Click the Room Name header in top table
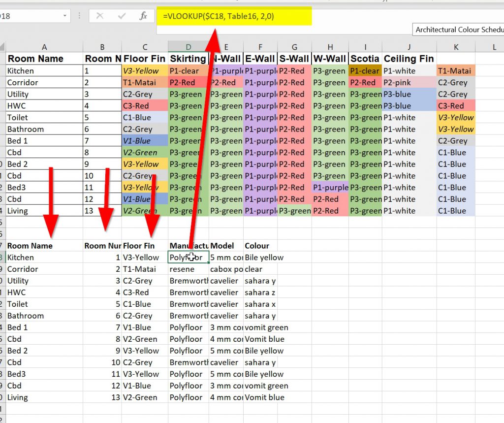 [44, 59]
